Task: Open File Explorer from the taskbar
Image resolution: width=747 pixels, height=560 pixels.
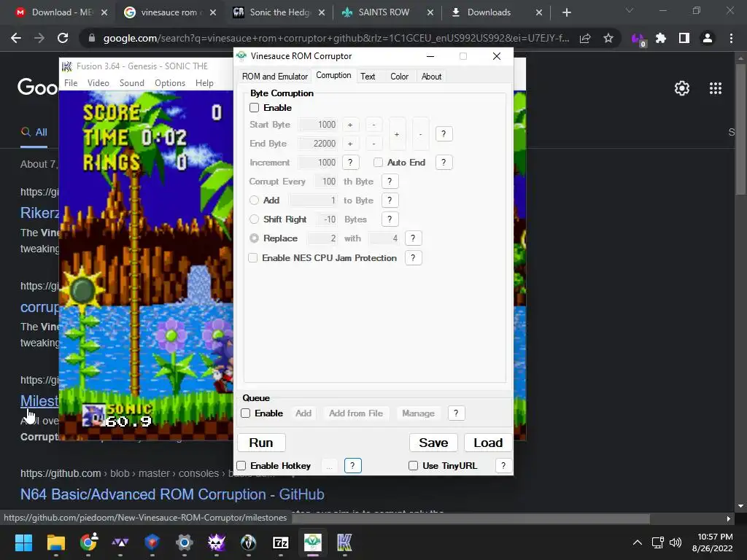Action: 55,542
